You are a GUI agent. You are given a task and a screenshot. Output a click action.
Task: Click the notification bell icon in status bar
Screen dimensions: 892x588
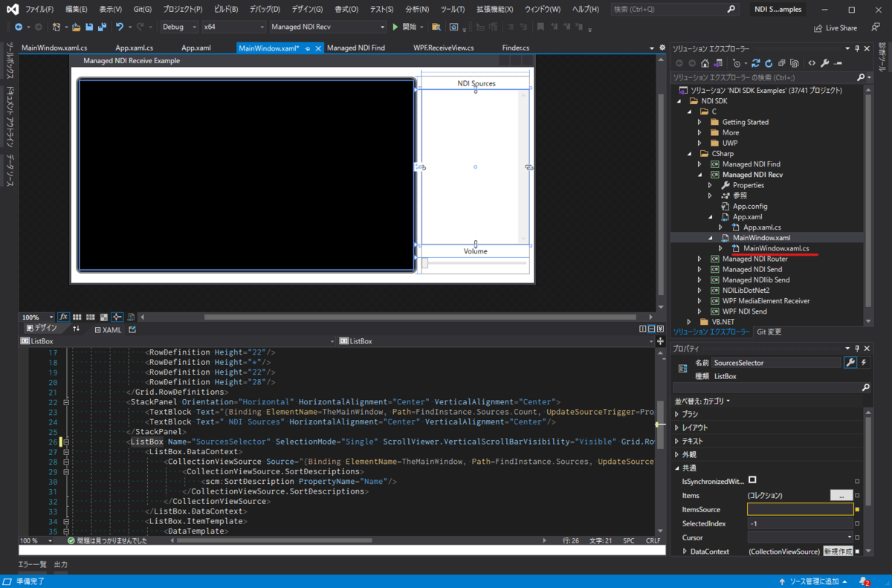click(x=864, y=581)
